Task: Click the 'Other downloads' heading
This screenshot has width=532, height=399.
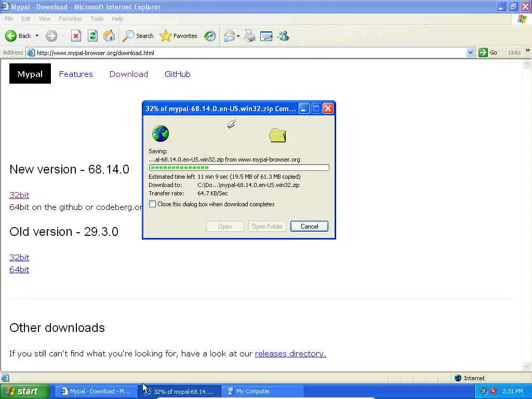Action: [57, 328]
